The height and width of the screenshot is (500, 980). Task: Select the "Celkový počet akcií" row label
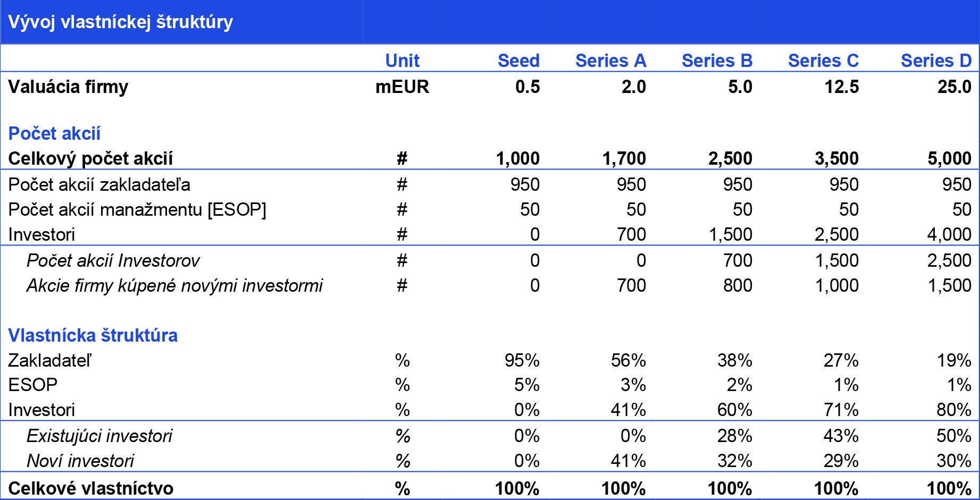pos(90,158)
